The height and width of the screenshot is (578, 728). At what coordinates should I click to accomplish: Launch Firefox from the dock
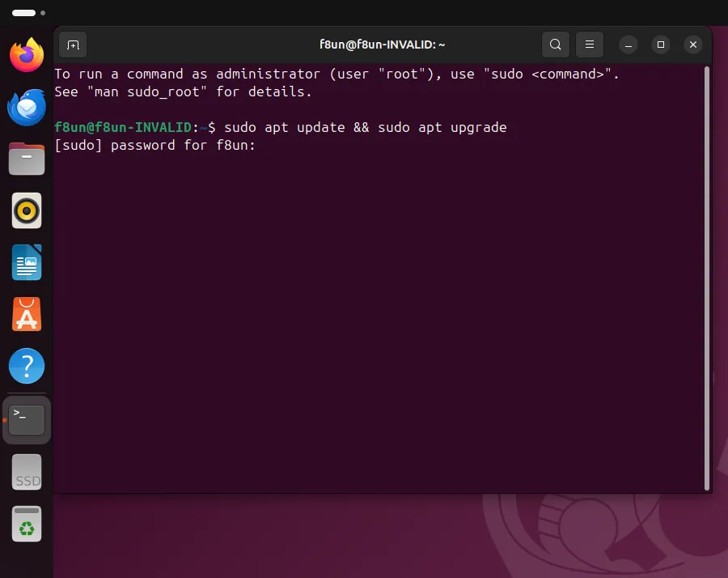tap(27, 55)
